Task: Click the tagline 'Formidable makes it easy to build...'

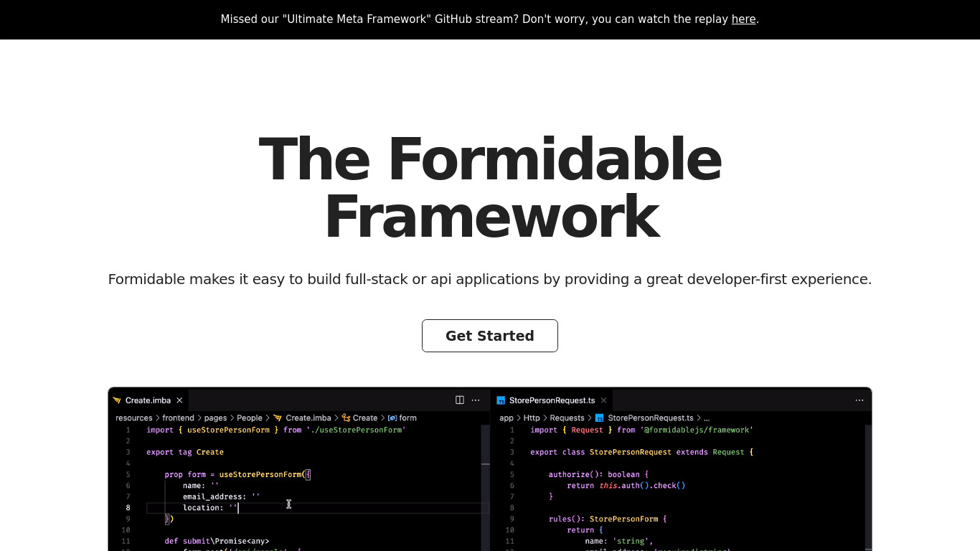Action: click(490, 279)
